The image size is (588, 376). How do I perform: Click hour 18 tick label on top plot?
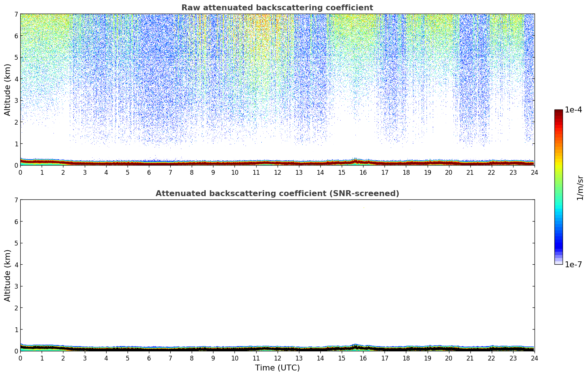click(x=406, y=173)
